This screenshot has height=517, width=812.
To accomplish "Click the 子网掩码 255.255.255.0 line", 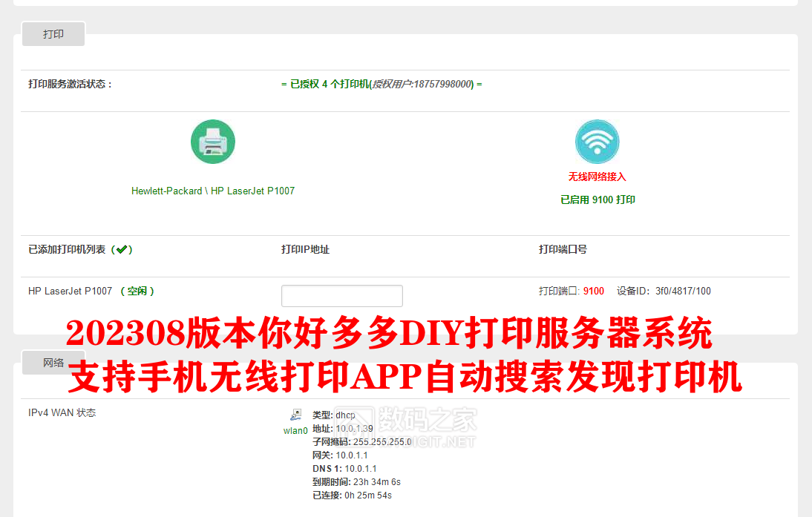I will pos(362,442).
